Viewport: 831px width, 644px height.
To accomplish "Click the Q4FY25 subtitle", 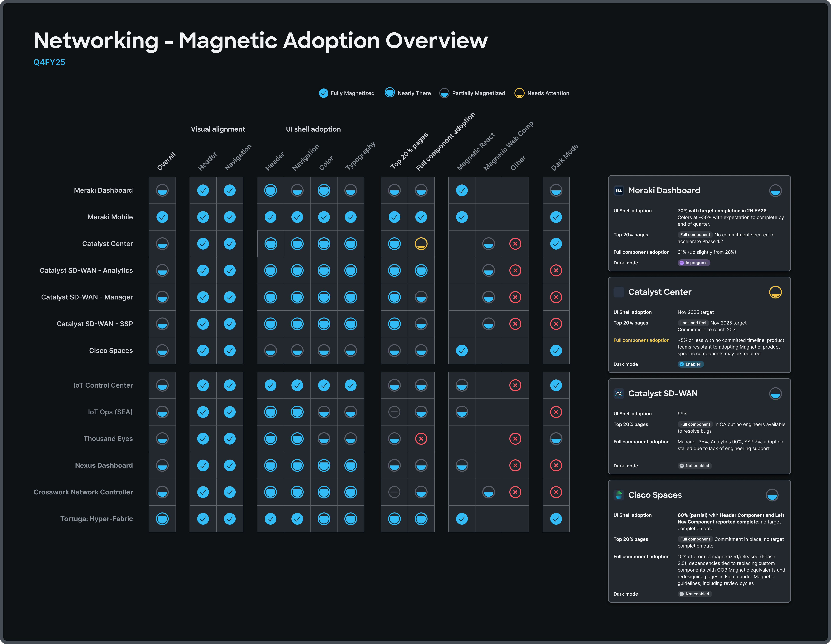I will [49, 62].
